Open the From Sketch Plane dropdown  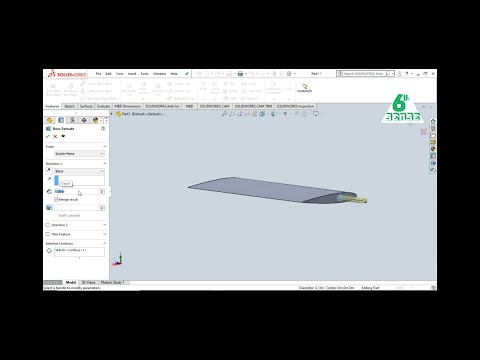pyautogui.click(x=79, y=154)
